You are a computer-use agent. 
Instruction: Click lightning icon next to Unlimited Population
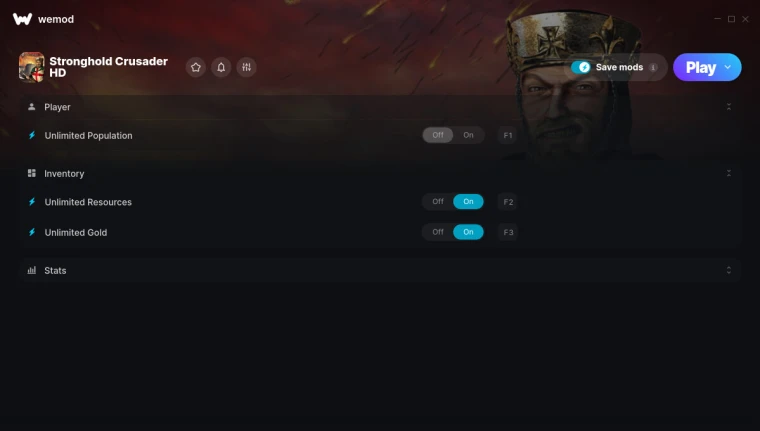32,135
